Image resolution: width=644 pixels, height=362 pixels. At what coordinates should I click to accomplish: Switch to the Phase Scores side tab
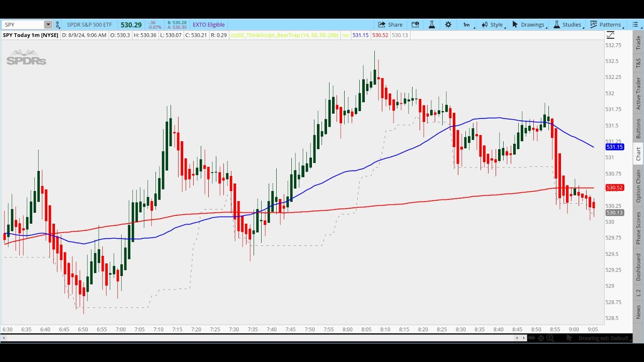point(638,228)
